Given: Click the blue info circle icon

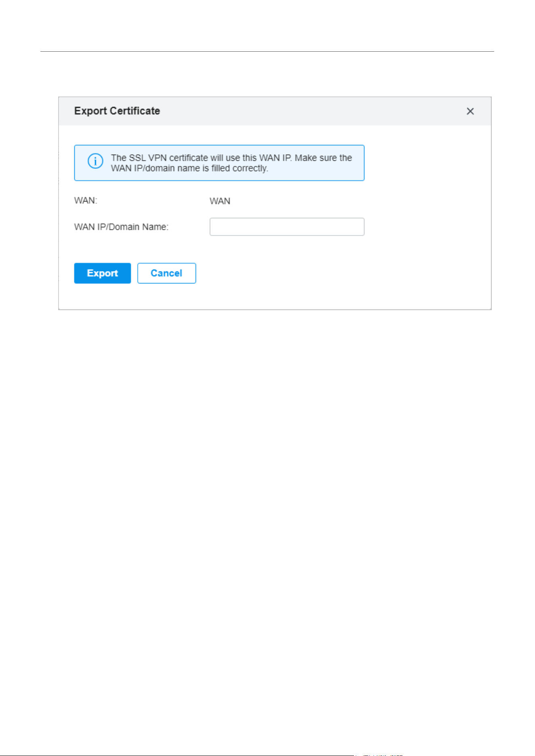Looking at the screenshot, I should coord(95,161).
